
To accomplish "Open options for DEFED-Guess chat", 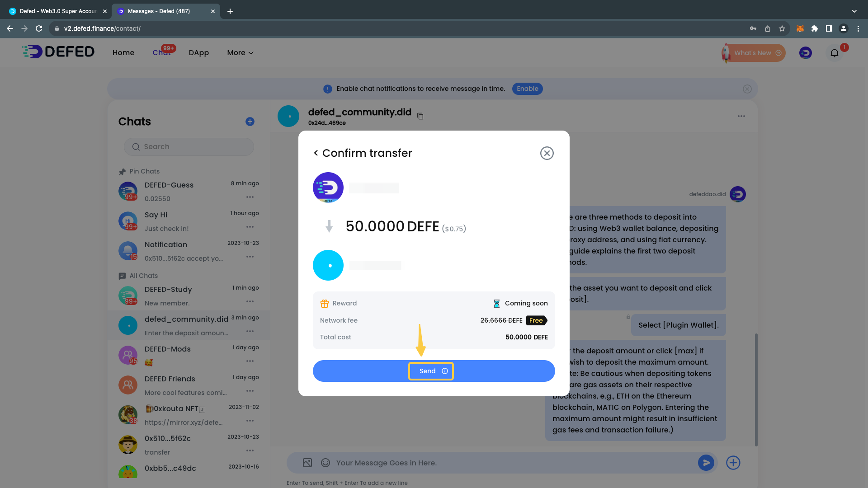I will pos(250,197).
